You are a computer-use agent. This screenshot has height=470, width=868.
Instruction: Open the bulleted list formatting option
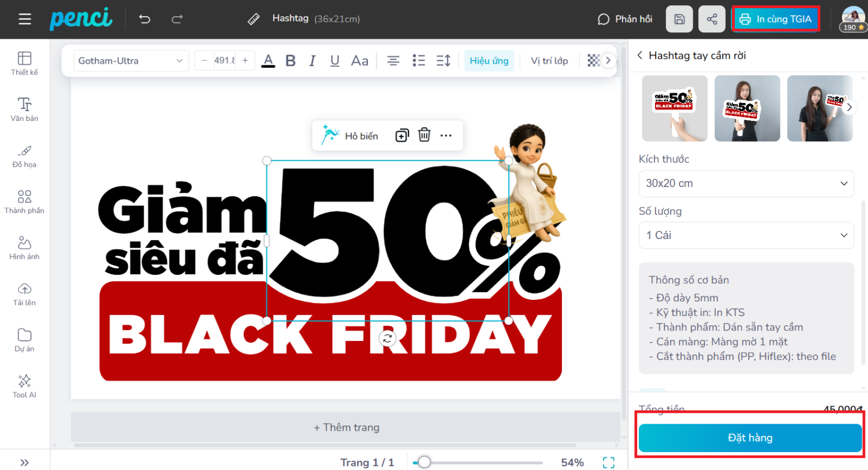coord(418,60)
